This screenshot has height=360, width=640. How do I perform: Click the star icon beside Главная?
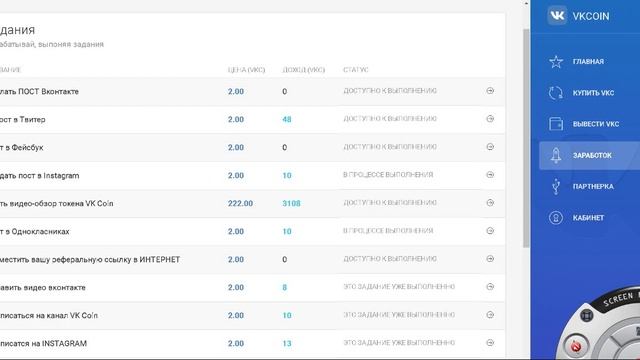(x=556, y=62)
